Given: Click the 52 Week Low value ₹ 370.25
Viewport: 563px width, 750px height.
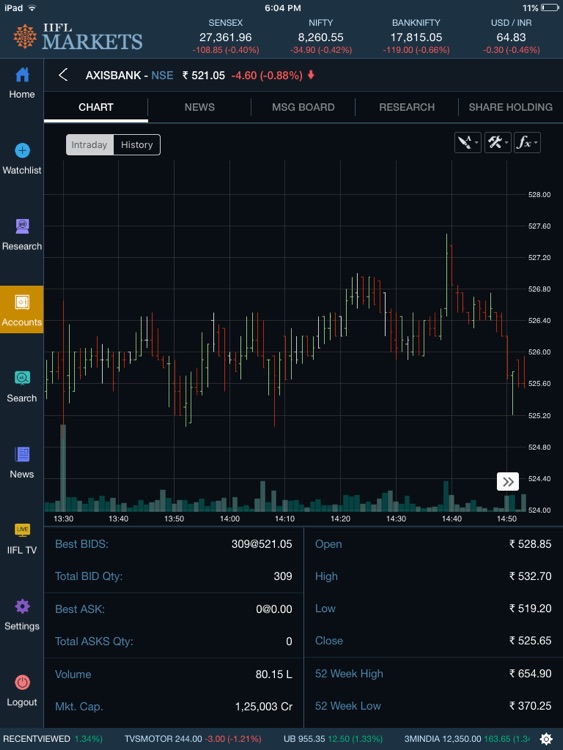Looking at the screenshot, I should 530,706.
